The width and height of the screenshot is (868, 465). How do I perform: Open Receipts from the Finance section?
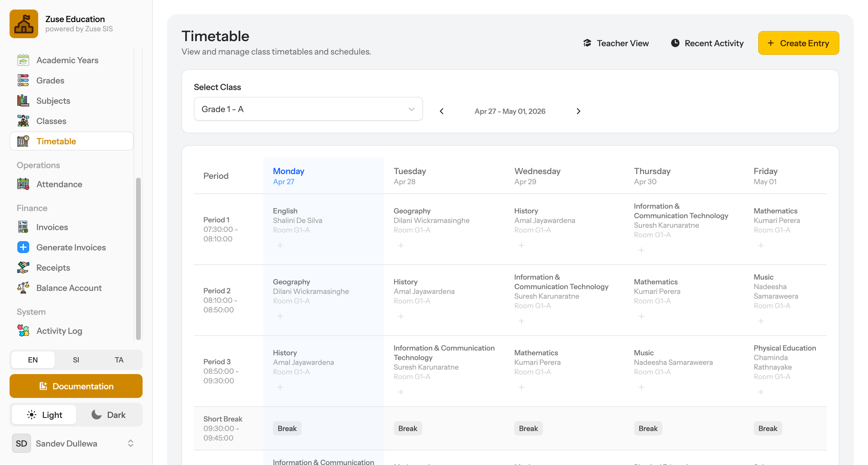point(71,268)
